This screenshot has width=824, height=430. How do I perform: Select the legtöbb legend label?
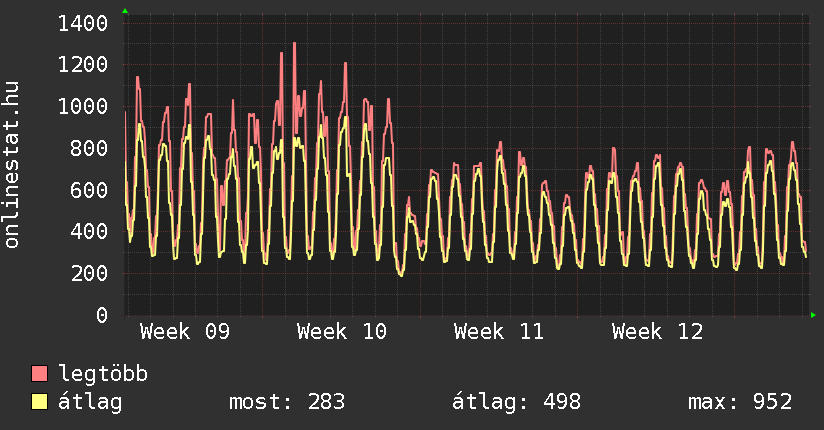point(103,374)
